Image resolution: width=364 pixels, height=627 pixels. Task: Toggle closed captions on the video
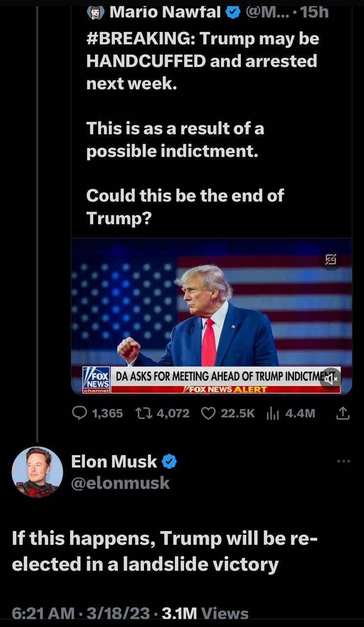[x=331, y=258]
